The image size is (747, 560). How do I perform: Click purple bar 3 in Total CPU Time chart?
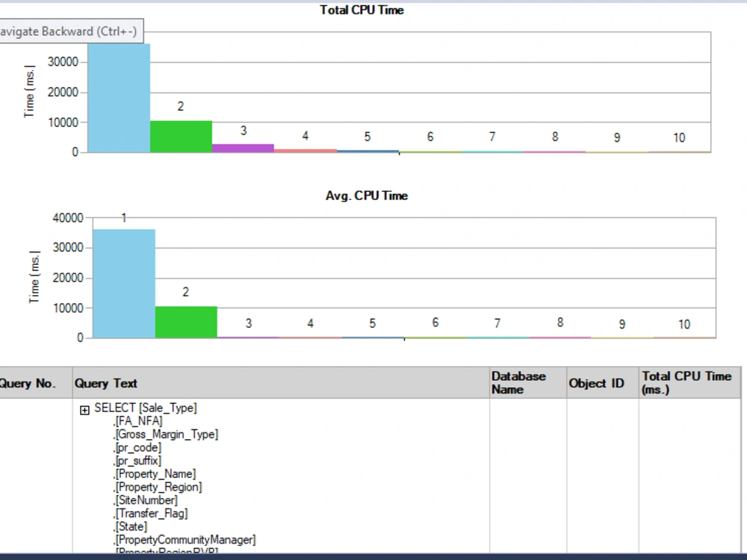(x=243, y=148)
